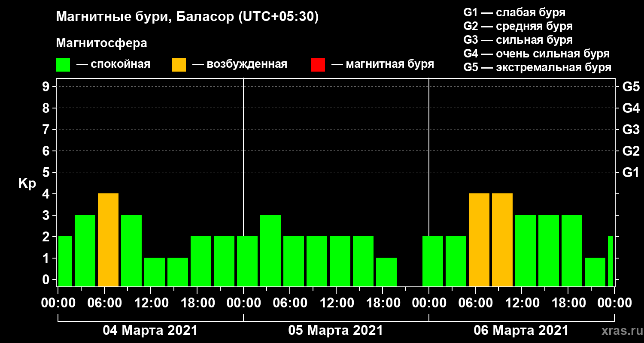Click the '04 Марта 2021' date label
This screenshot has height=343, width=644.
click(150, 330)
